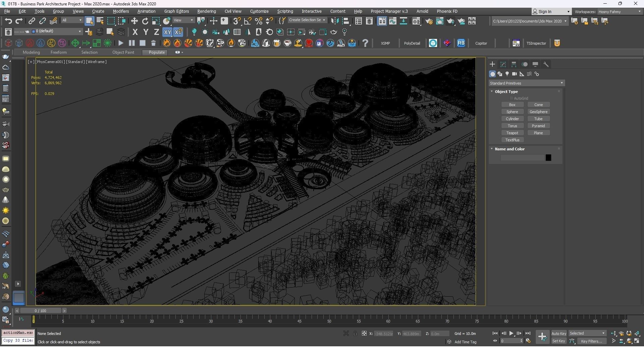Enable the AutoGrid checkbox
This screenshot has height=349, width=644.
coord(512,98)
